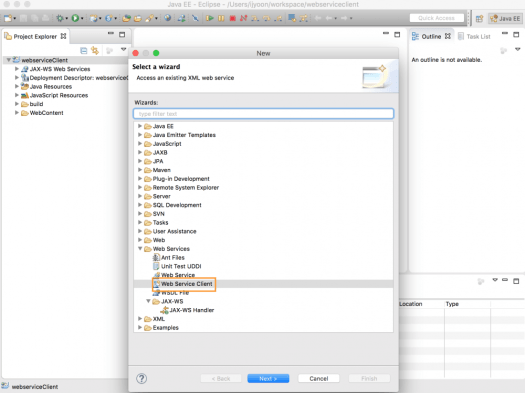Click Link with Editor in Project Explorer

(x=95, y=51)
